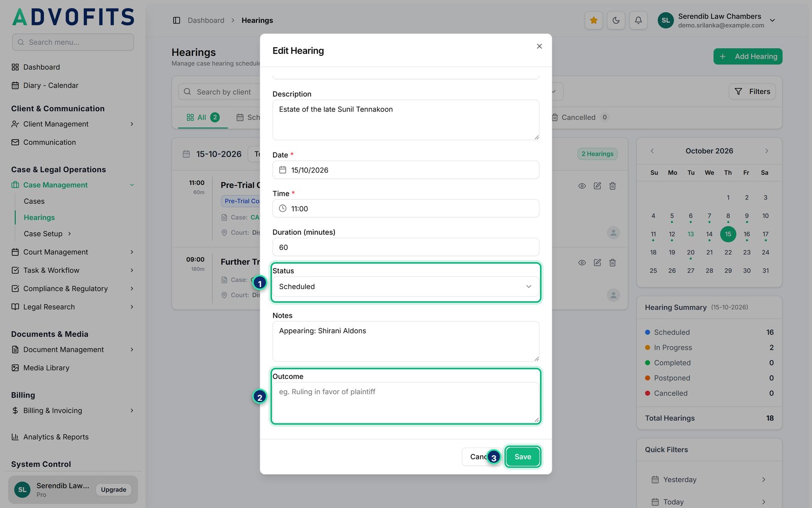
Task: Click the Duration minutes field
Action: point(405,247)
